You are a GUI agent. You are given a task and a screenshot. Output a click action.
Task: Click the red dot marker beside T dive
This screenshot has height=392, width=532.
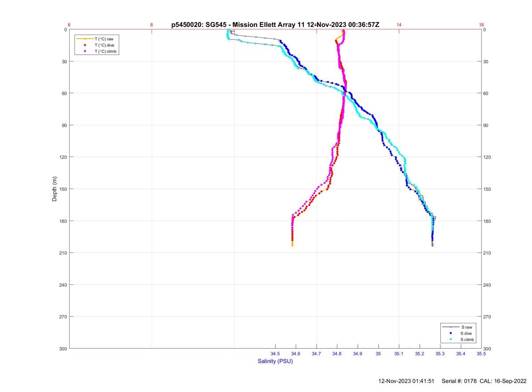pyautogui.click(x=85, y=45)
